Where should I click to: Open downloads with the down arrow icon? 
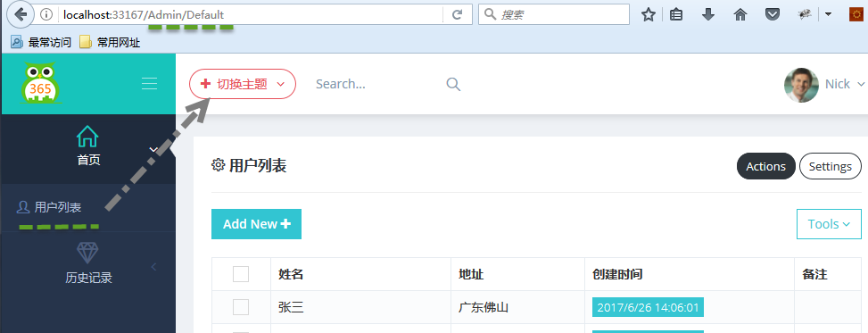pos(708,15)
